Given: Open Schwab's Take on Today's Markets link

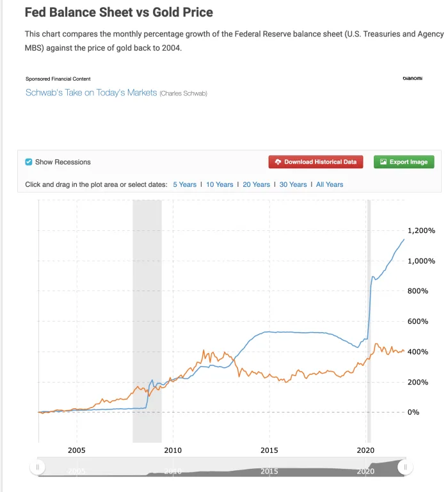Looking at the screenshot, I should coord(91,93).
